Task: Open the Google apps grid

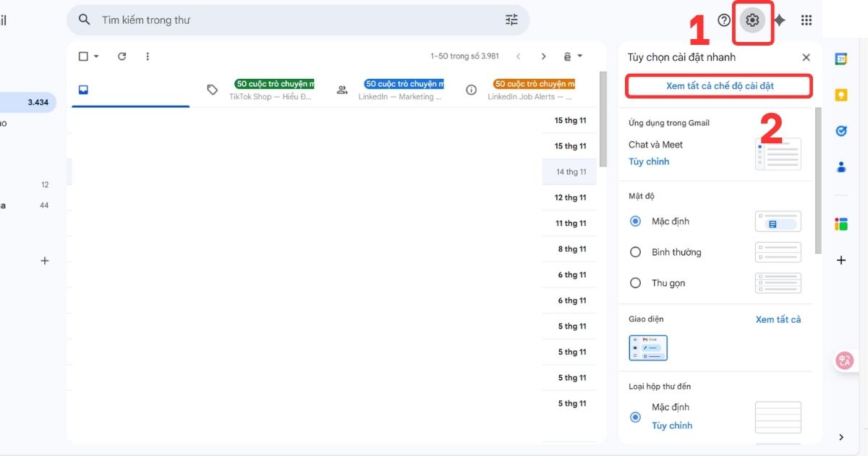Action: click(807, 20)
